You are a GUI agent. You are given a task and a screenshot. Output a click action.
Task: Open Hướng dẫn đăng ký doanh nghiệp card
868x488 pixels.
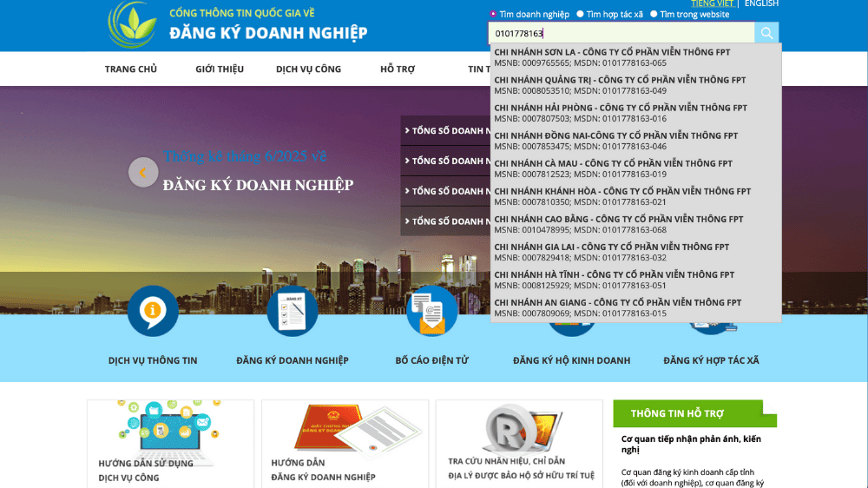tap(345, 444)
